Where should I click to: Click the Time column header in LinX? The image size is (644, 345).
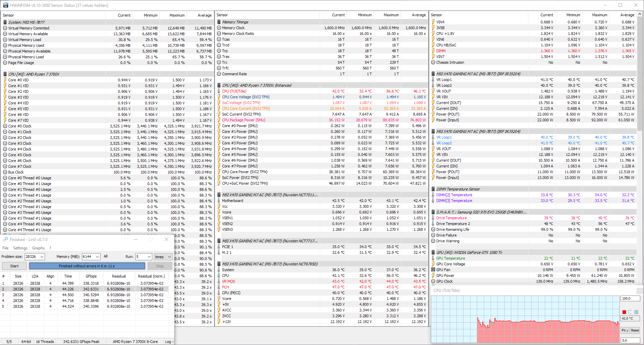pos(68,276)
